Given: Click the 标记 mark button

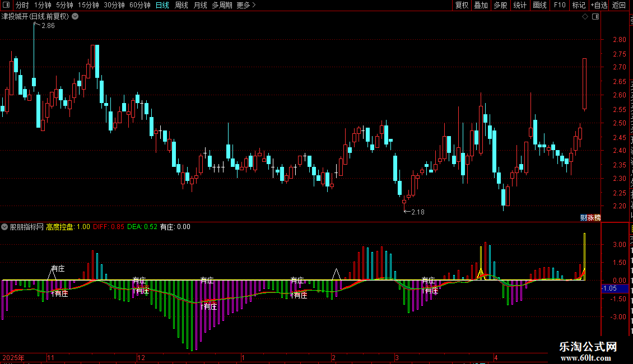Looking at the screenshot, I should coord(579,5).
